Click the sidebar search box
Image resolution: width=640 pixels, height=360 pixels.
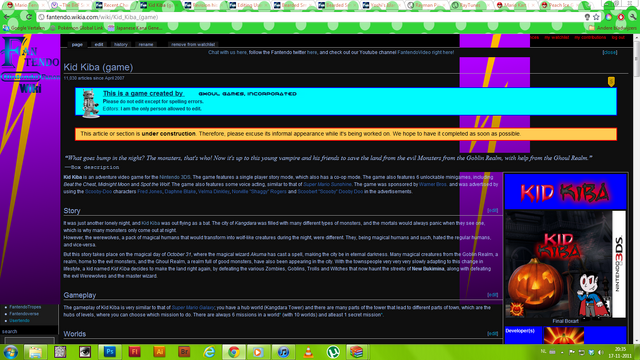(x=29, y=340)
